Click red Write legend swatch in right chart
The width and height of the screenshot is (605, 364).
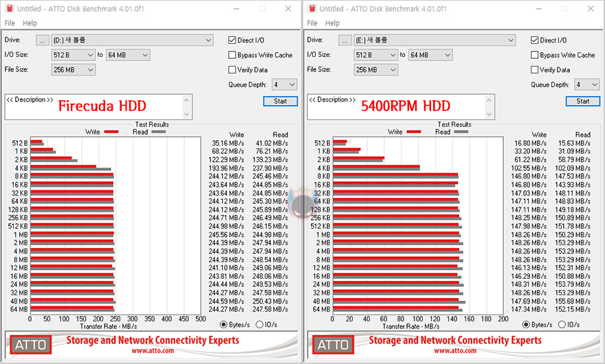tap(414, 132)
